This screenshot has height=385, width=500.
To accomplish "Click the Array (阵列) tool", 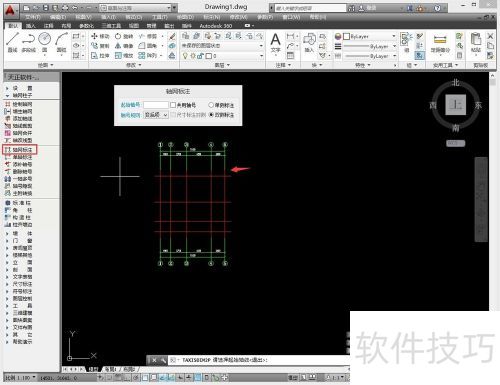I will pos(148,55).
